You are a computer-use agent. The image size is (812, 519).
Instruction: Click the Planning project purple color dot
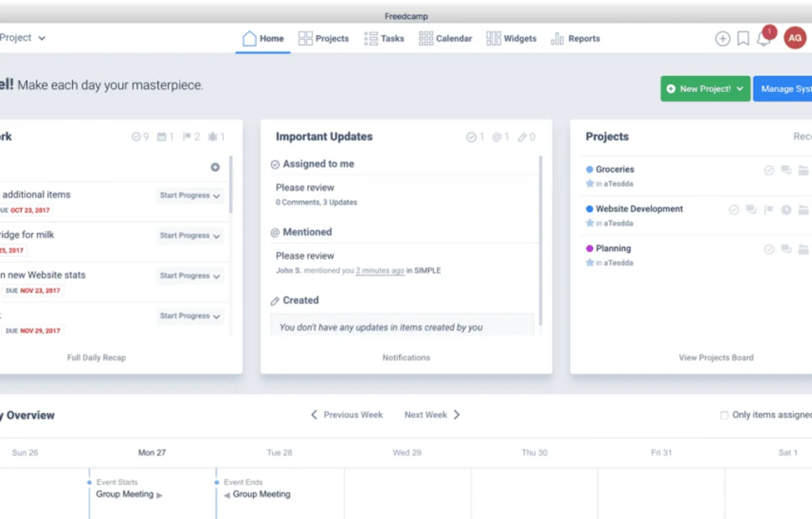click(589, 248)
